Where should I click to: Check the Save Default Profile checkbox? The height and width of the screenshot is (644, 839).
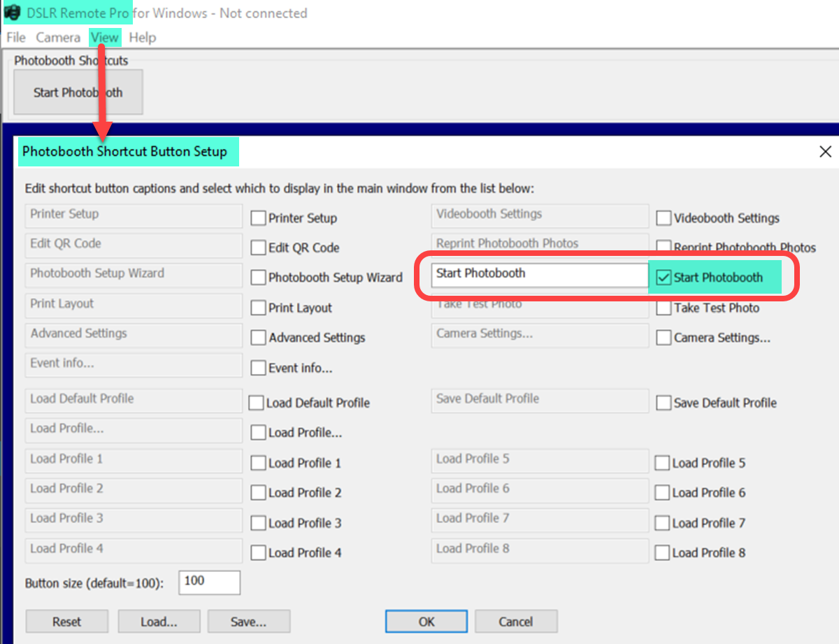[x=664, y=403]
